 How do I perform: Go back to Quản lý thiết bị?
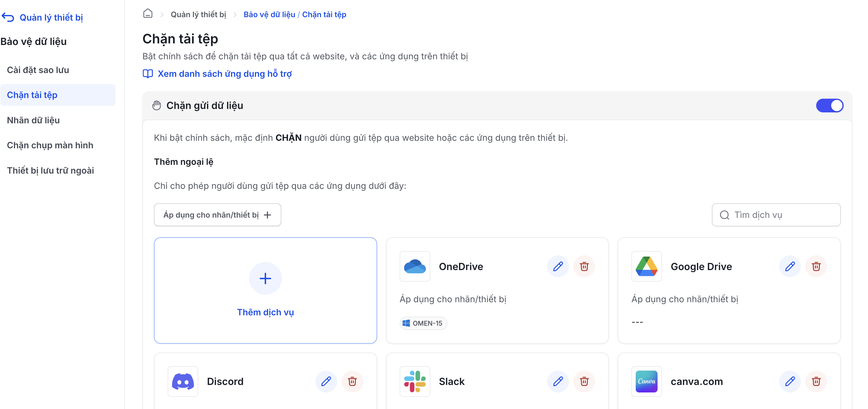pos(42,17)
